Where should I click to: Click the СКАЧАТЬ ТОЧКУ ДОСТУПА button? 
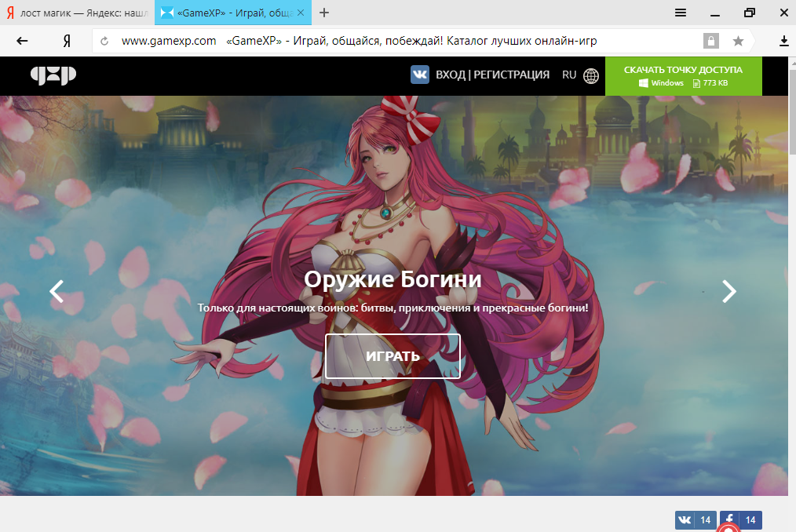[x=683, y=76]
